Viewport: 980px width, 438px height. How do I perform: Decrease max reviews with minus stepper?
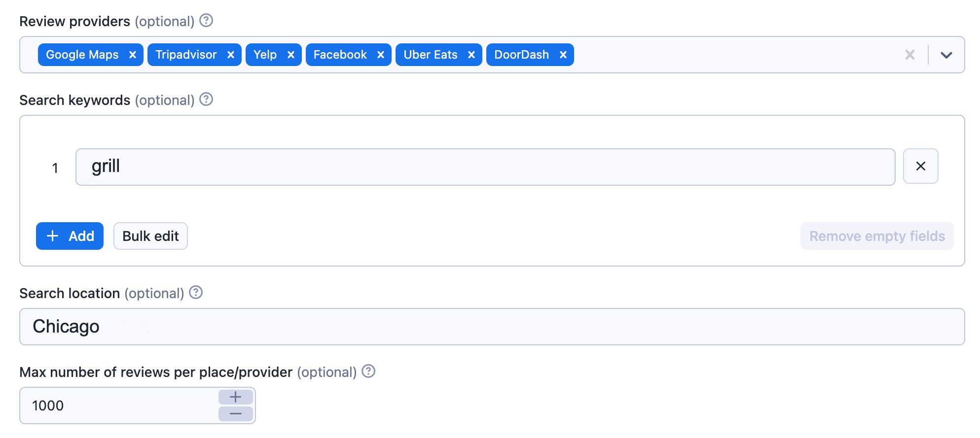[236, 414]
